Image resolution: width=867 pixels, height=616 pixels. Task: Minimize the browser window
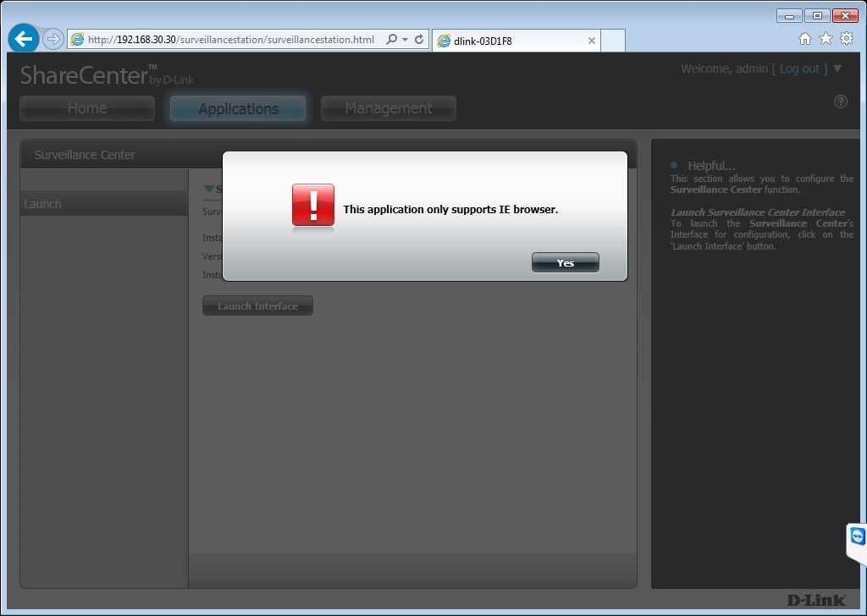coord(789,16)
